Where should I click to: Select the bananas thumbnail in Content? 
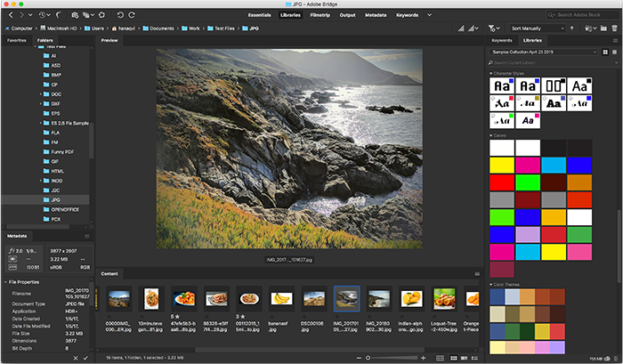click(281, 298)
